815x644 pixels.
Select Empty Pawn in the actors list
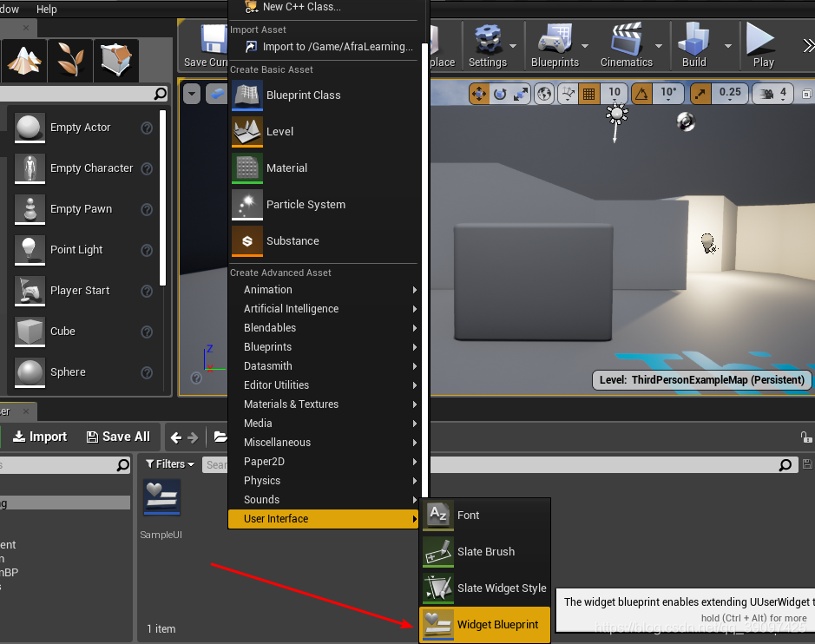coord(83,209)
